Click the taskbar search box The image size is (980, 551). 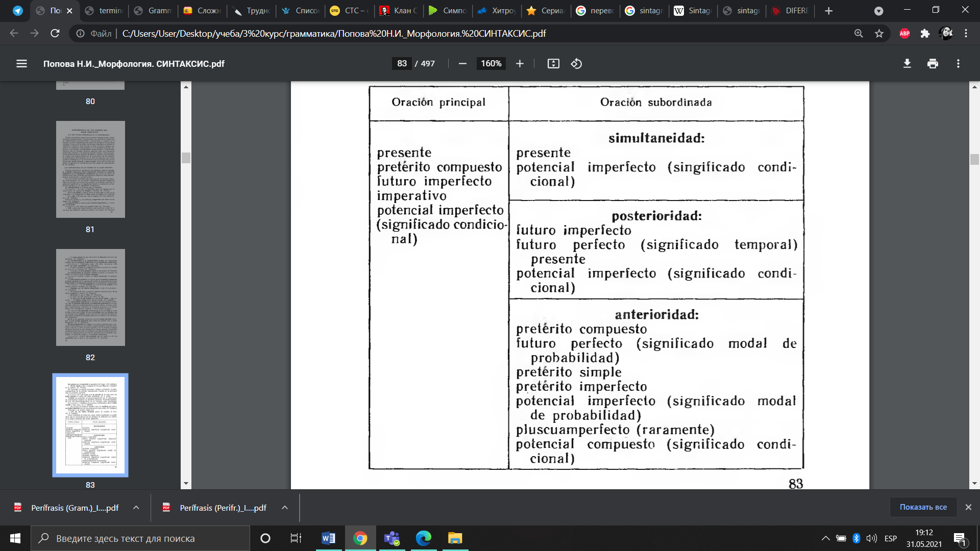tap(140, 538)
